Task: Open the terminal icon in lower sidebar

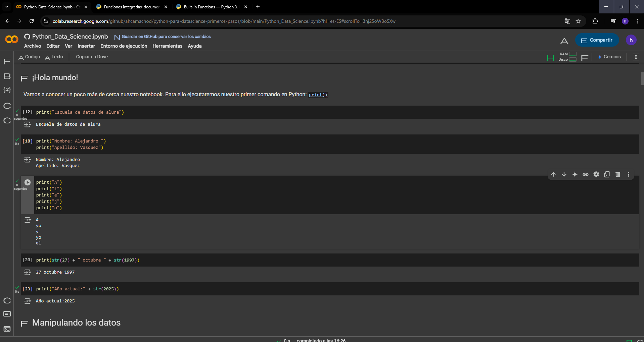Action: (7, 329)
